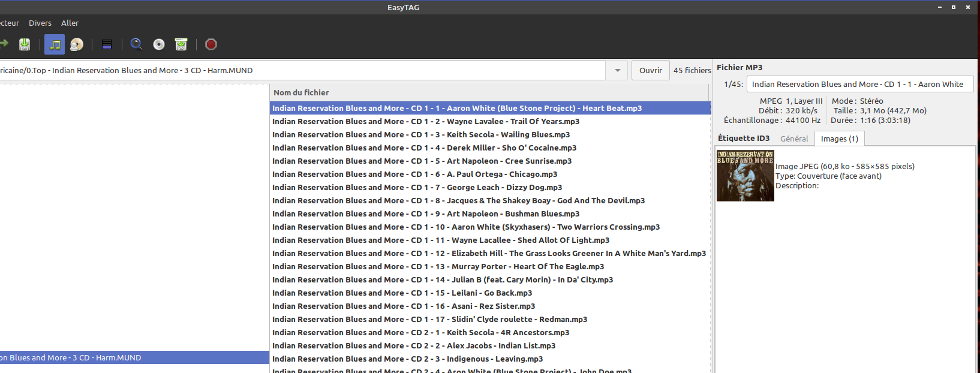Viewport: 980px width, 373px height.
Task: Switch to directory tree view (music note)
Action: pos(55,44)
